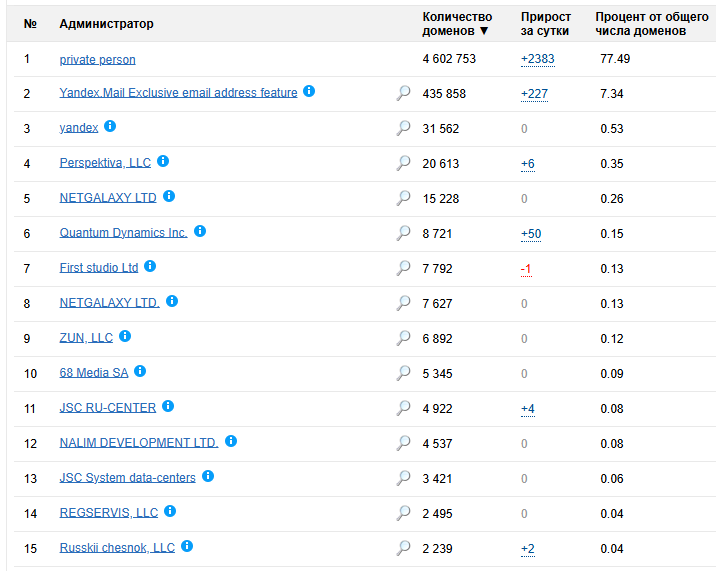Click magnifier icon in the 6 892 row
Viewport: 716px width, 571px height.
[x=403, y=338]
